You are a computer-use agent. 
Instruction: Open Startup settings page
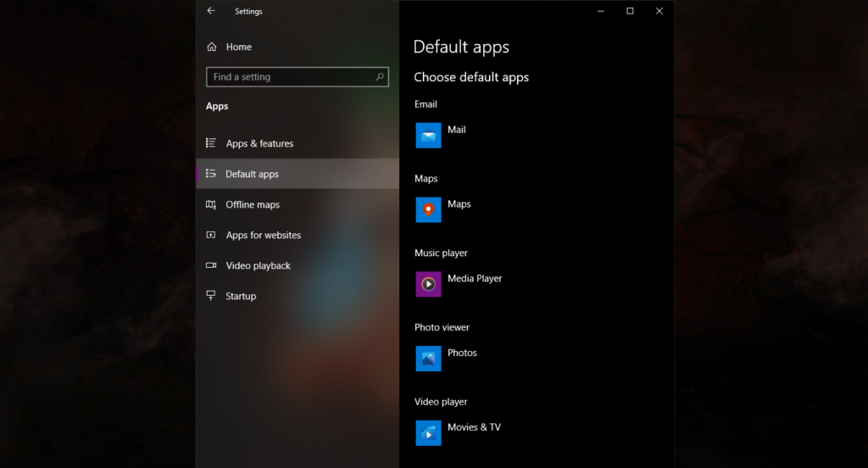tap(241, 296)
